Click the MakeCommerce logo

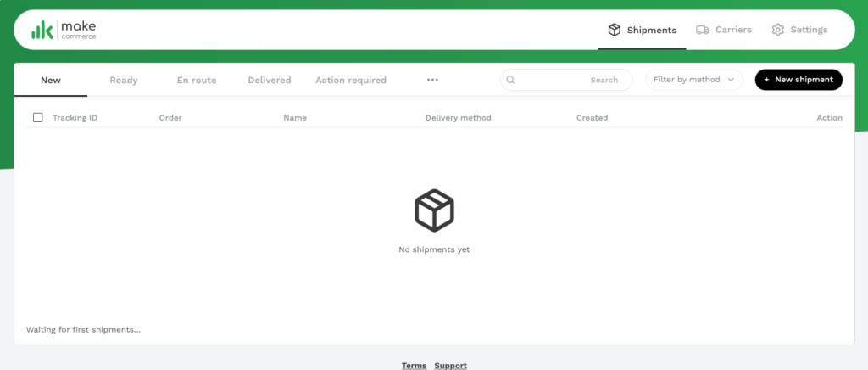tap(64, 30)
